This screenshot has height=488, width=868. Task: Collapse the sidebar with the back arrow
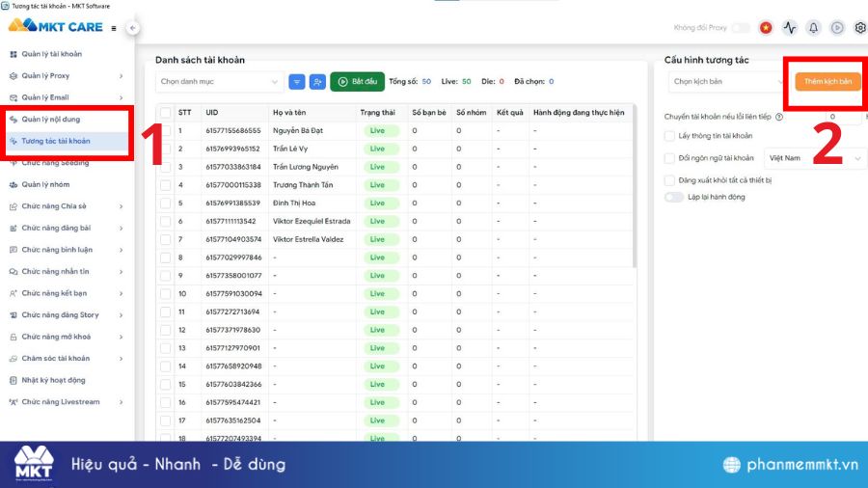pyautogui.click(x=132, y=28)
